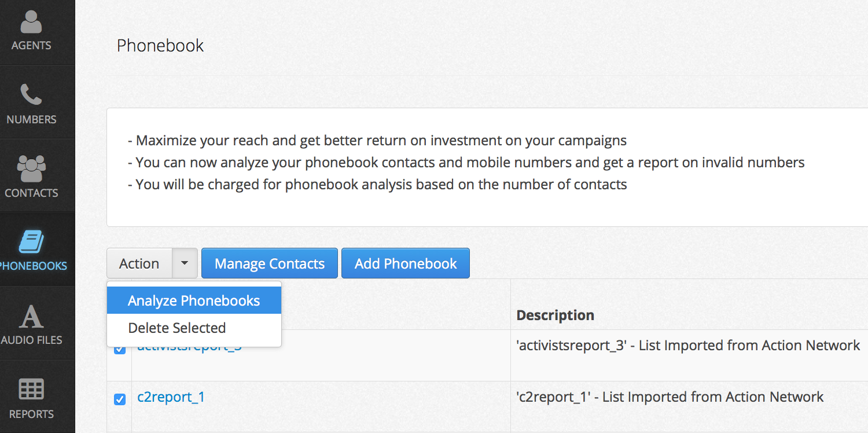The image size is (868, 433).
Task: Click the Add Phonebook button
Action: point(405,263)
